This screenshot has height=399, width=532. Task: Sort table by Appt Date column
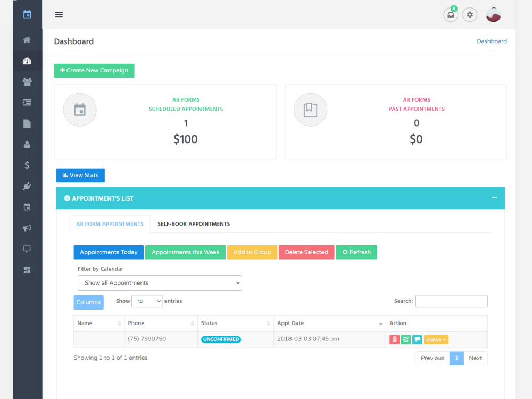[330, 323]
